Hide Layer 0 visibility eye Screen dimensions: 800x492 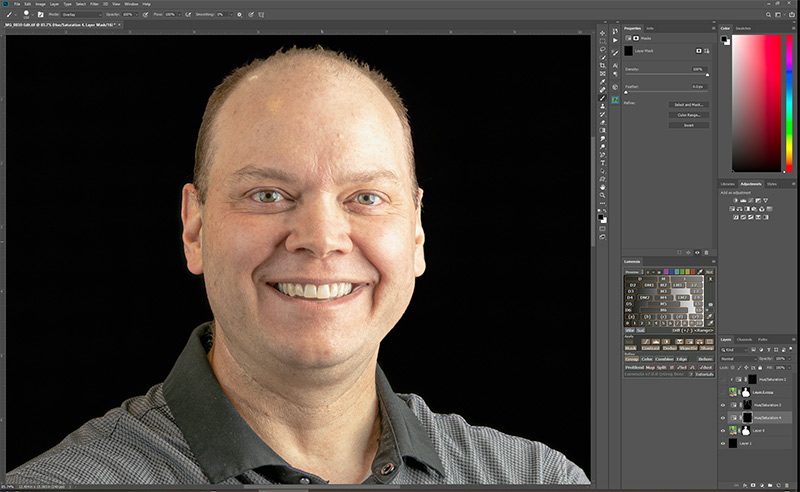click(x=723, y=431)
